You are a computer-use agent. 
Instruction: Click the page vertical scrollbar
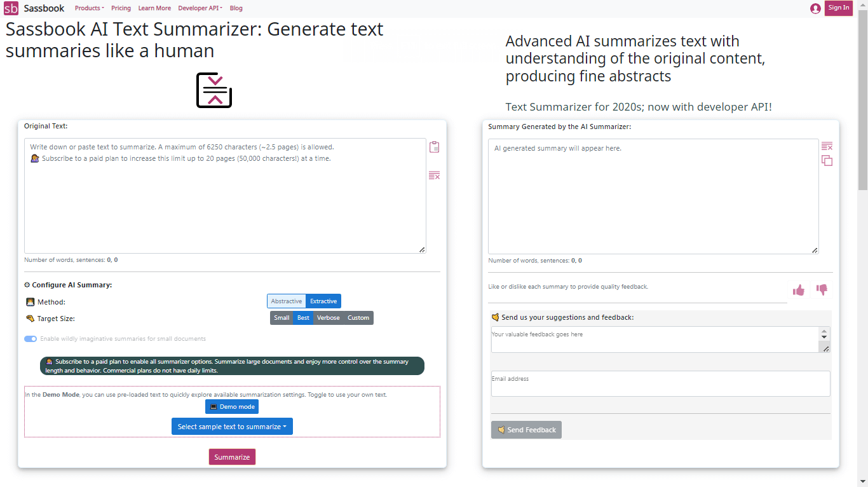point(863,100)
